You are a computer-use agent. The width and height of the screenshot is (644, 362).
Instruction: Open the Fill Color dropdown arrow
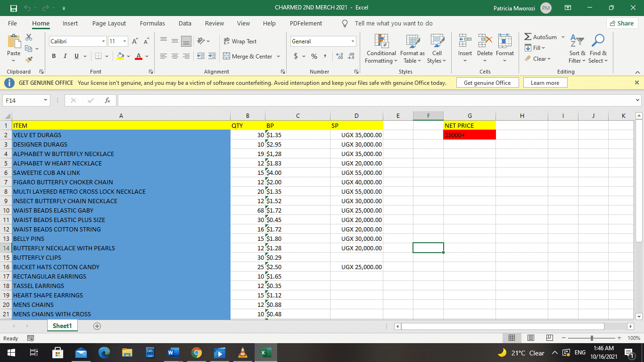pyautogui.click(x=128, y=56)
